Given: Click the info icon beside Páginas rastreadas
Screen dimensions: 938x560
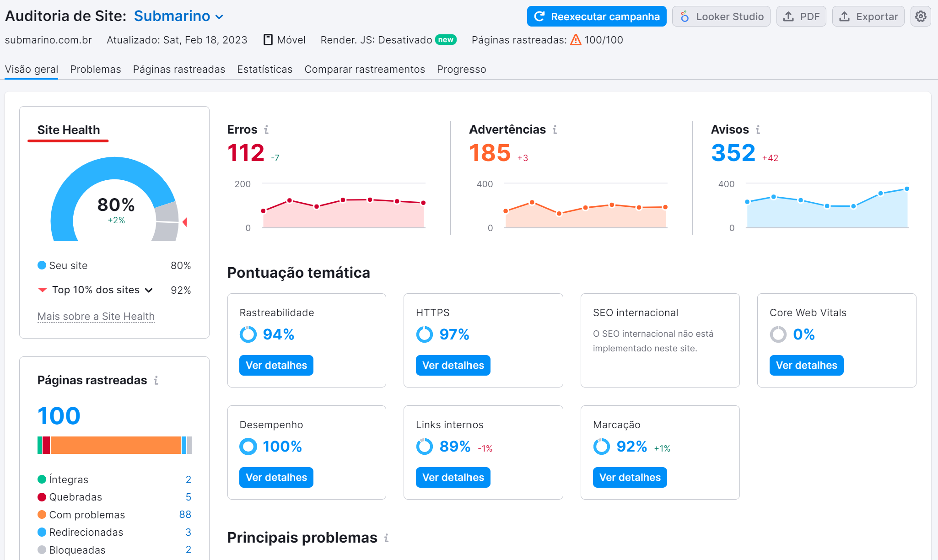Looking at the screenshot, I should [x=156, y=380].
